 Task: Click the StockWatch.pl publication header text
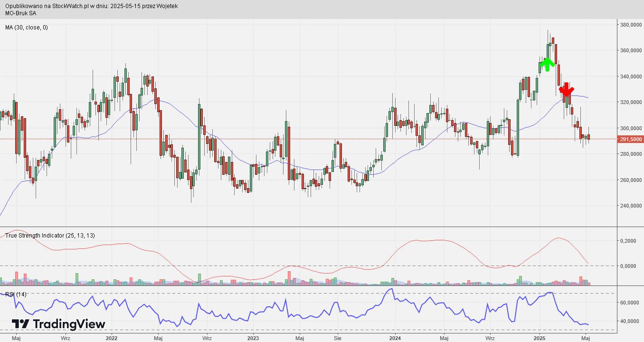pos(92,6)
